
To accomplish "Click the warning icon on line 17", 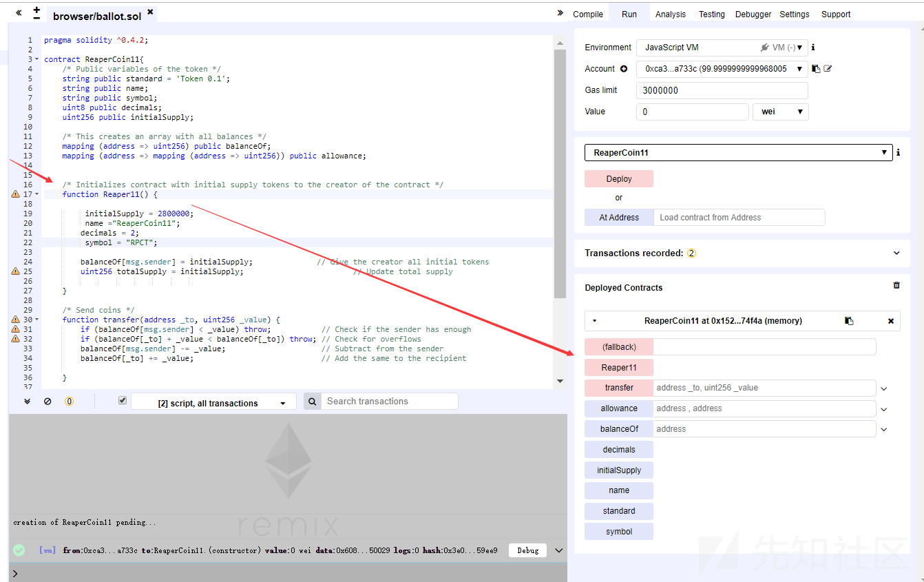I will (x=15, y=194).
